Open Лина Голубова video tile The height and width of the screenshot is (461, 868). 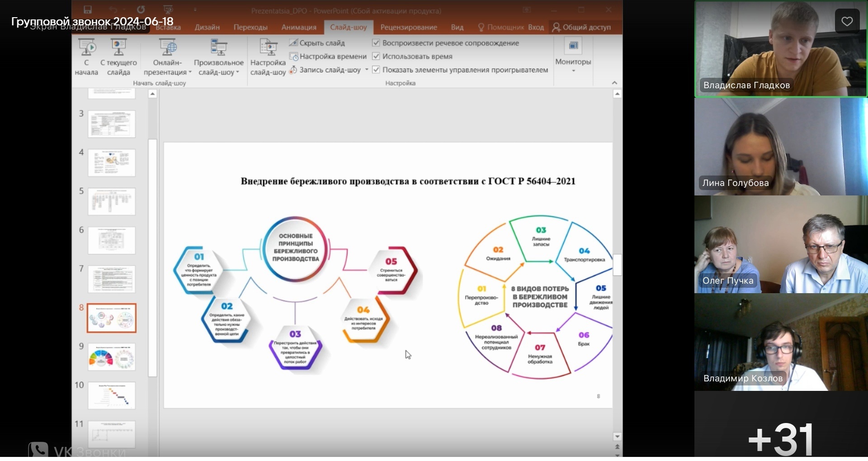[x=781, y=147]
